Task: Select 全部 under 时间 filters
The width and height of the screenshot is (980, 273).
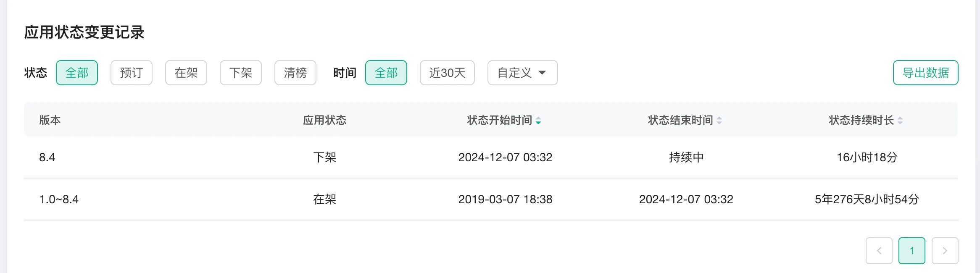Action: pos(386,73)
